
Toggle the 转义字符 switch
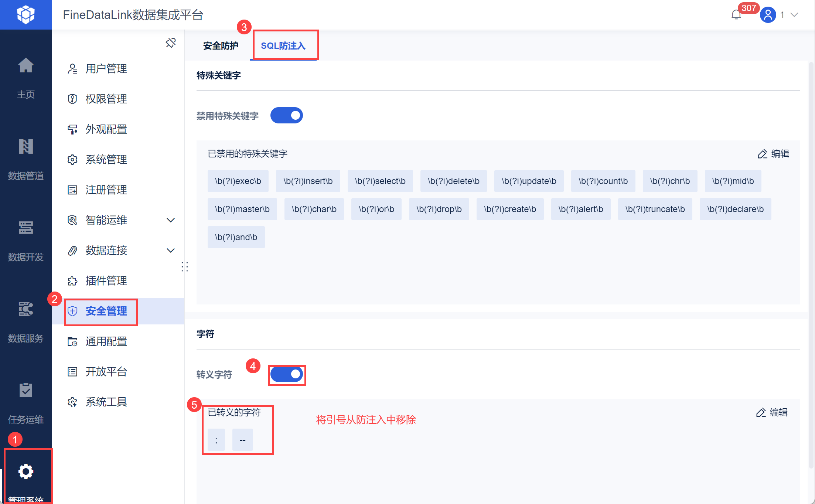click(286, 375)
